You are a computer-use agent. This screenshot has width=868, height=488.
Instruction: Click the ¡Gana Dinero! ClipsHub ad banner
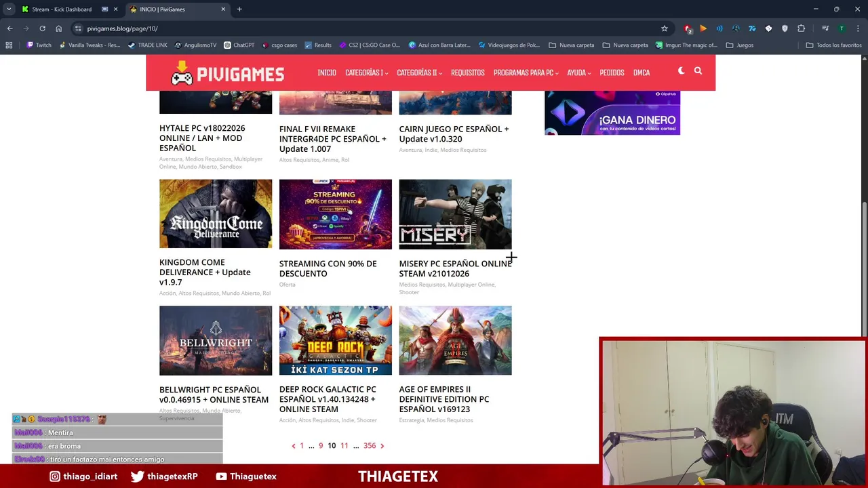(612, 113)
